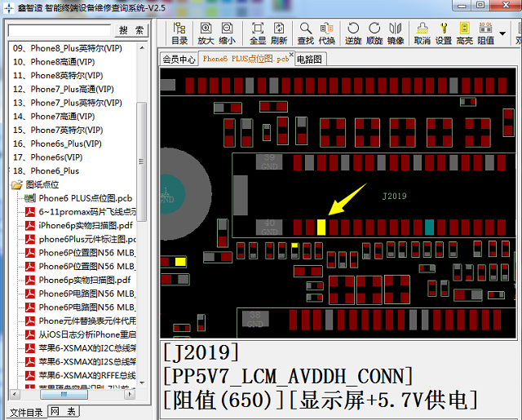522x420 pixels.
Task: Click the app logo icon in title bar
Action: [9, 8]
